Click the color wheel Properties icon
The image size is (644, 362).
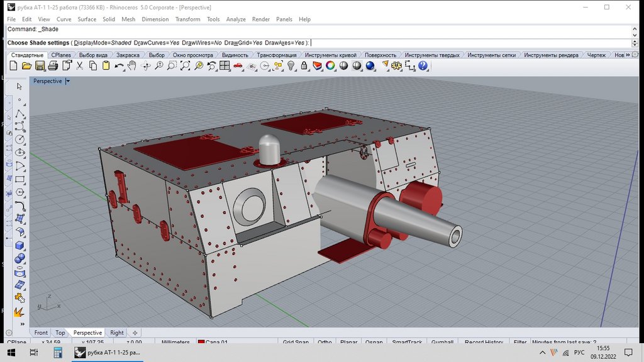pos(330,65)
